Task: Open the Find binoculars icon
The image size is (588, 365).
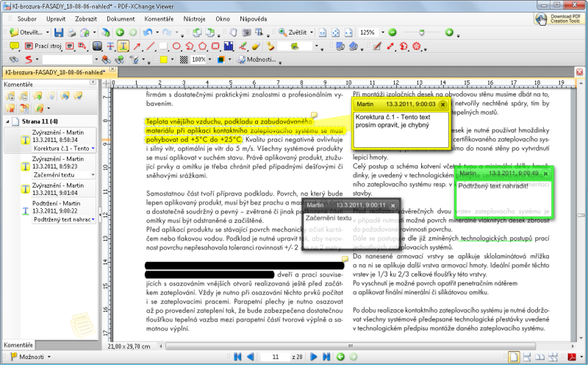Action: coord(14,60)
